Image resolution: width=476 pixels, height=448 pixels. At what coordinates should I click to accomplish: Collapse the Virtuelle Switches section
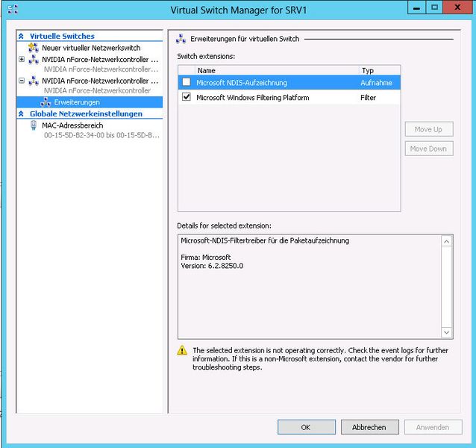pyautogui.click(x=22, y=36)
